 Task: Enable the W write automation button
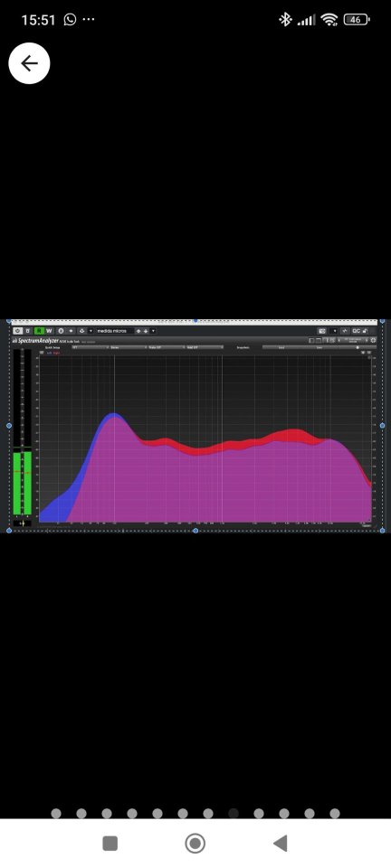49,331
